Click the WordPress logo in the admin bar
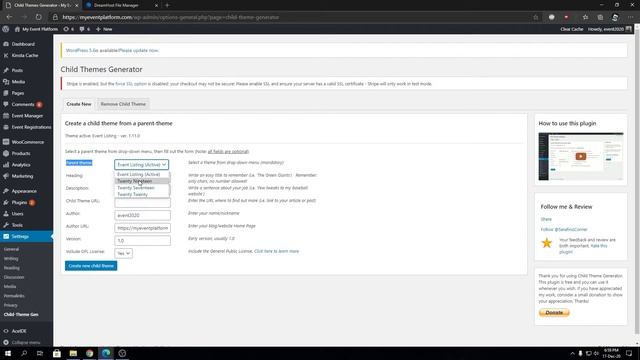Screen dimensions: 640x360 pyautogui.click(x=6, y=29)
